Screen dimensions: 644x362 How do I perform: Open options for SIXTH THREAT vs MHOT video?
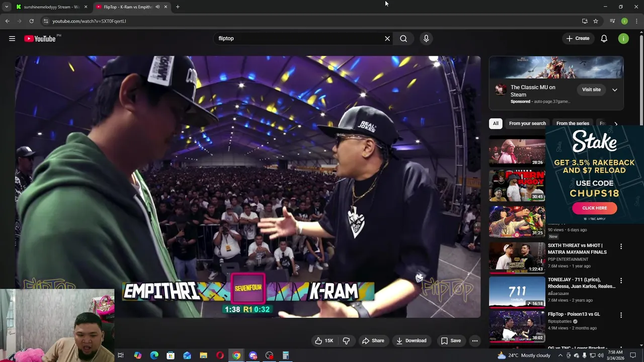point(621,247)
